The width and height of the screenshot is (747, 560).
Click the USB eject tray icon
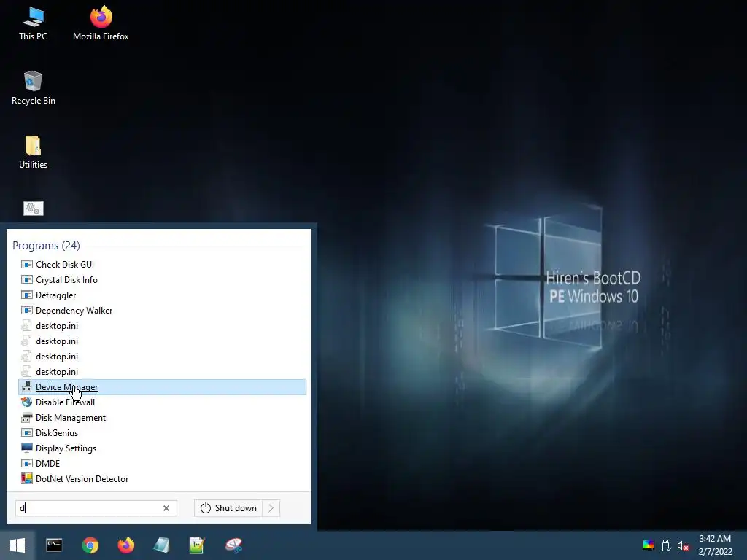pos(667,545)
